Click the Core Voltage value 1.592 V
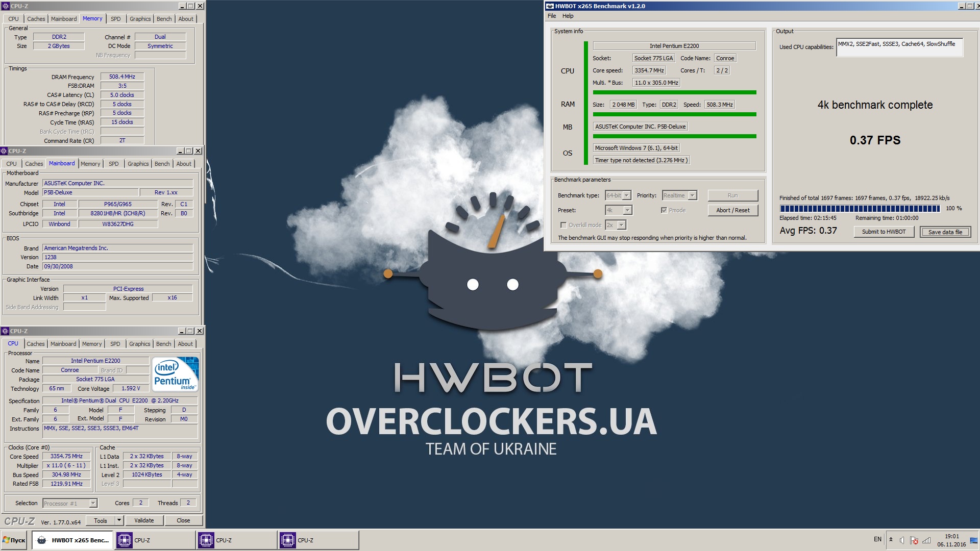Screen dimensions: 980x551 tap(131, 388)
